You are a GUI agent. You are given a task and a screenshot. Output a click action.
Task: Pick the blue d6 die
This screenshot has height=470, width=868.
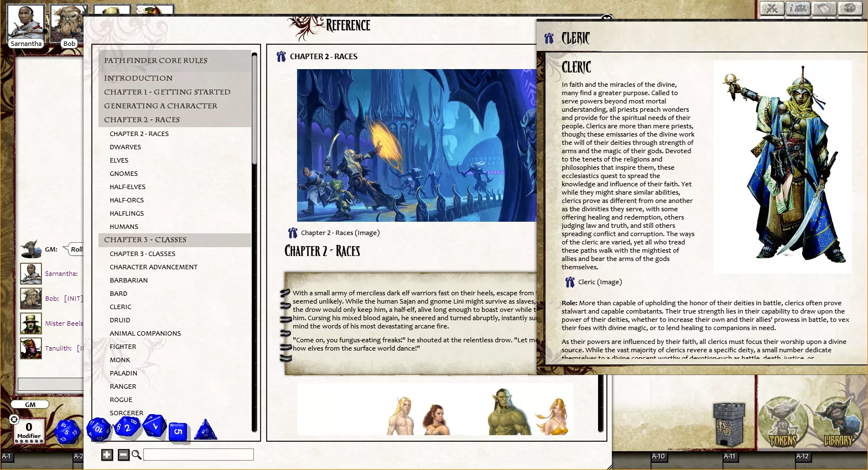pyautogui.click(x=178, y=431)
